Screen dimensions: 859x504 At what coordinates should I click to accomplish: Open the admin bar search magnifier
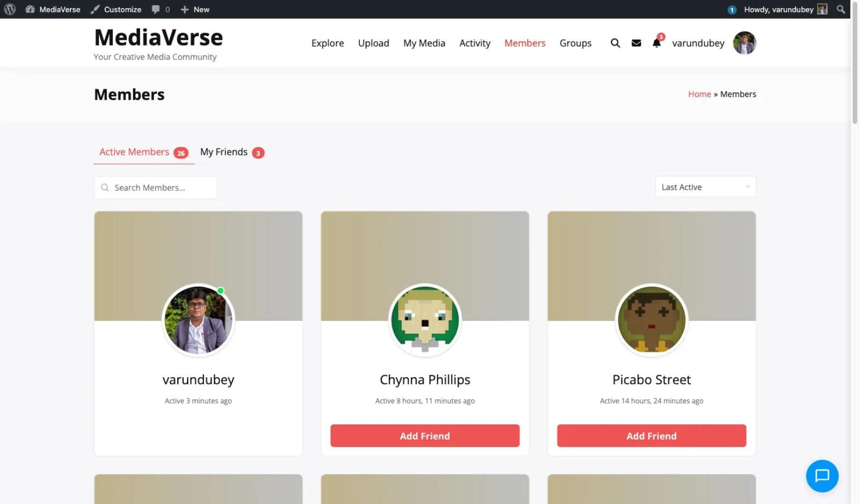click(x=841, y=9)
